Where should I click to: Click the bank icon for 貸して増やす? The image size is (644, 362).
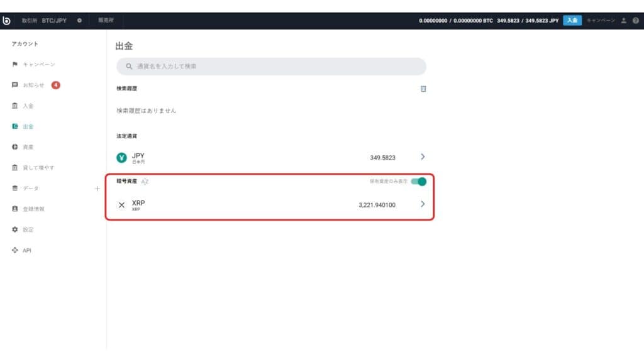pyautogui.click(x=15, y=167)
